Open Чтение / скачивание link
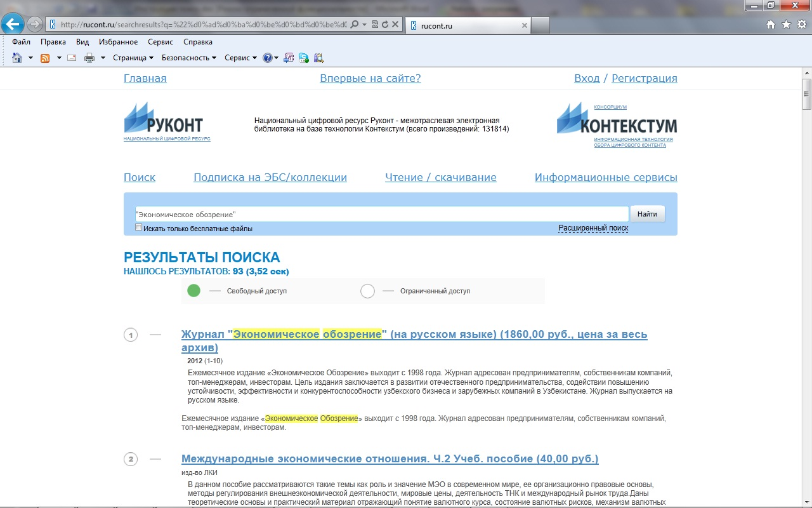 (x=441, y=177)
